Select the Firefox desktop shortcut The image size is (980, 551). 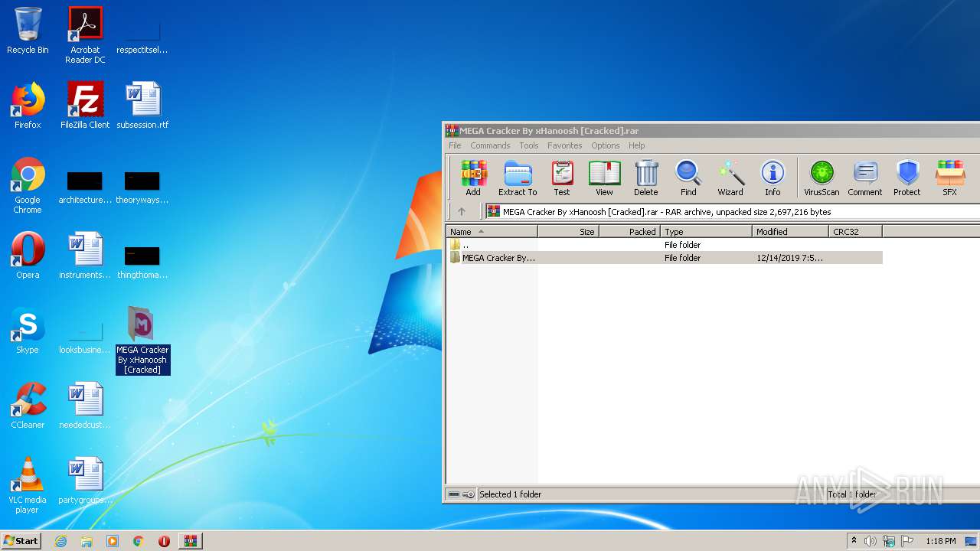pos(28,106)
